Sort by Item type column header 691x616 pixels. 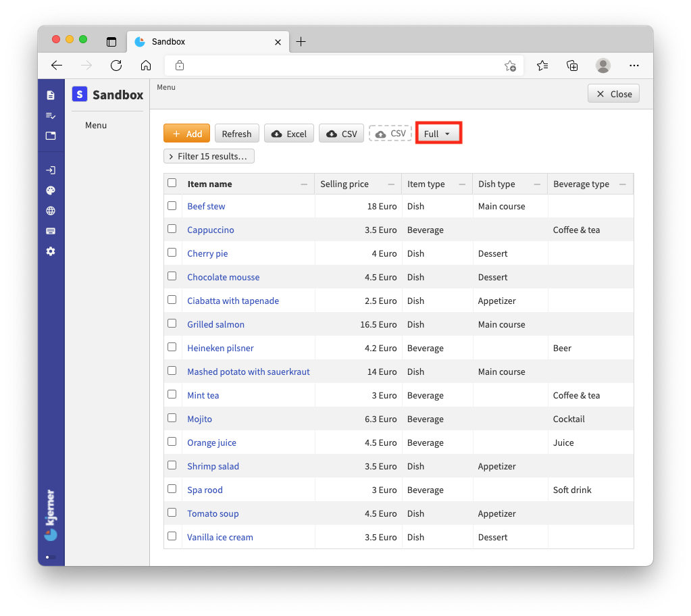pyautogui.click(x=426, y=184)
